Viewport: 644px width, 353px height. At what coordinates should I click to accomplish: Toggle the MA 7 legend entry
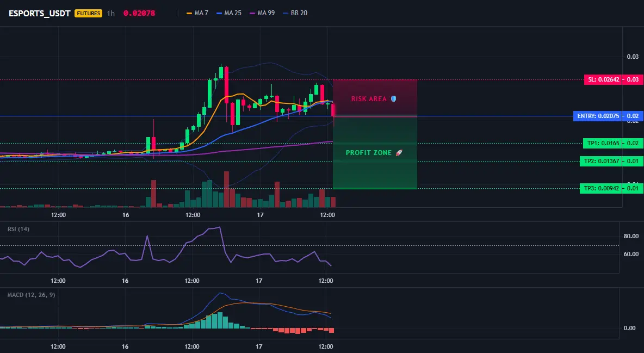click(x=197, y=13)
